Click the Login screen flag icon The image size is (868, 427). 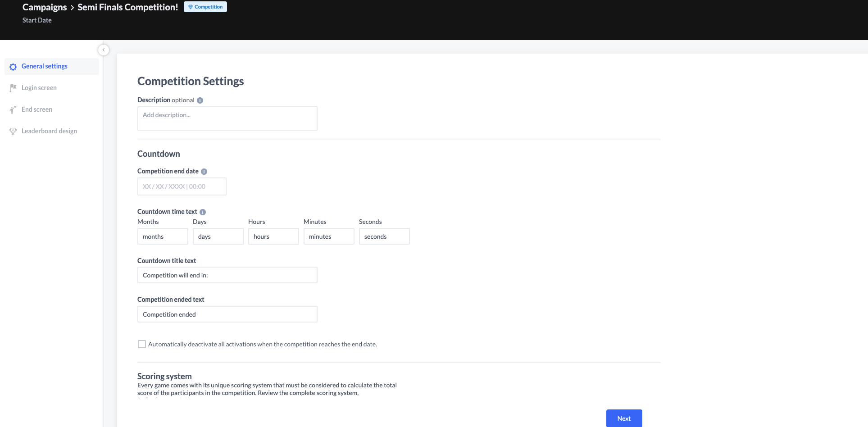click(13, 88)
